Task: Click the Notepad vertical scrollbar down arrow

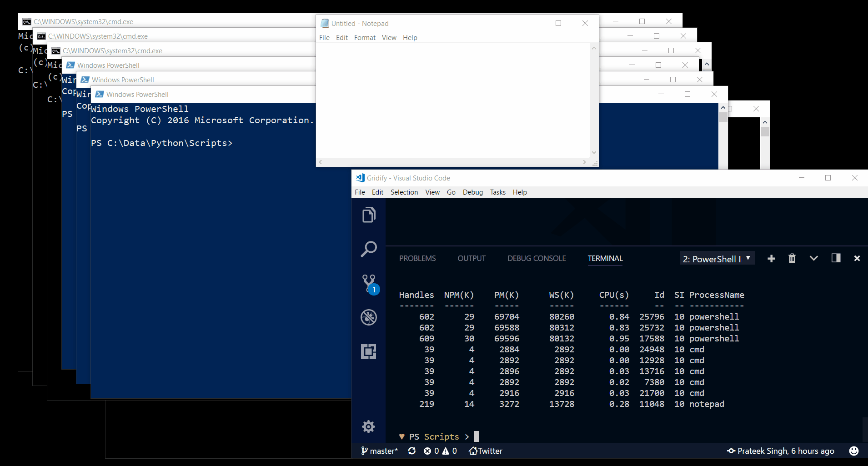Action: (x=594, y=152)
